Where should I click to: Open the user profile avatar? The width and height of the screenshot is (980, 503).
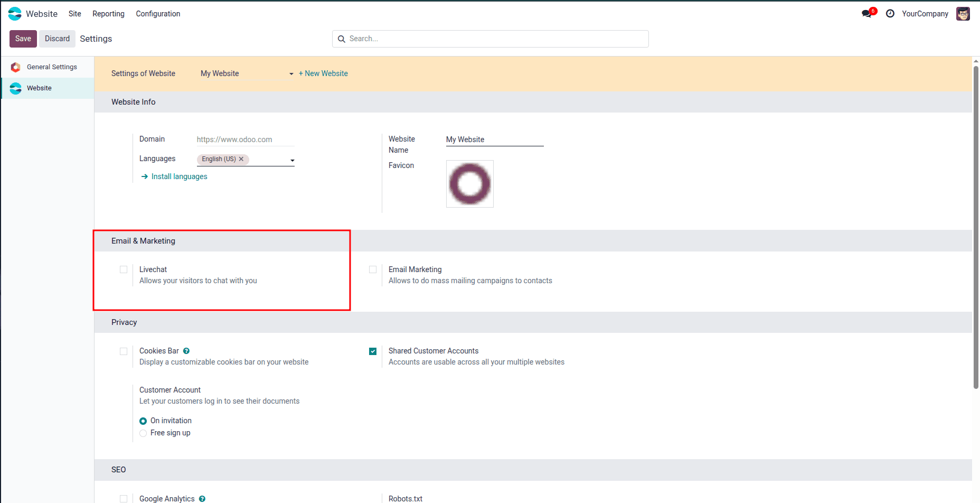click(963, 14)
